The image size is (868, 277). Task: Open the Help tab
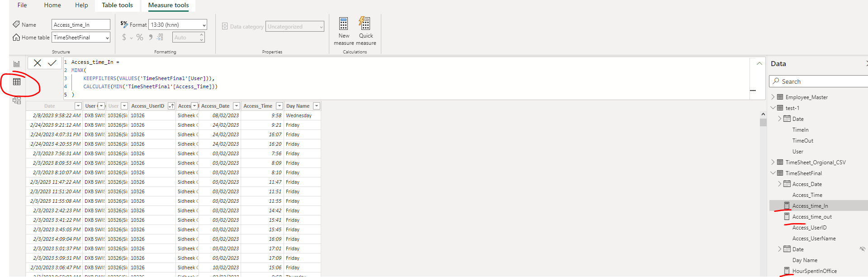click(x=81, y=5)
